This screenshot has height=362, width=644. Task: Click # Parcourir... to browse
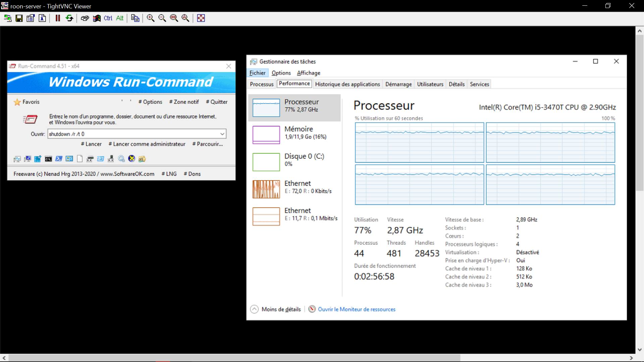click(x=208, y=144)
